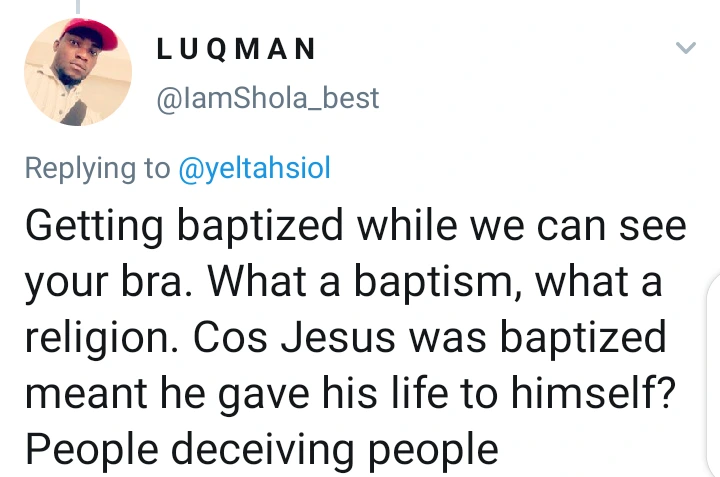Open the tweet options chevron menu
720x477 pixels.
click(x=686, y=47)
